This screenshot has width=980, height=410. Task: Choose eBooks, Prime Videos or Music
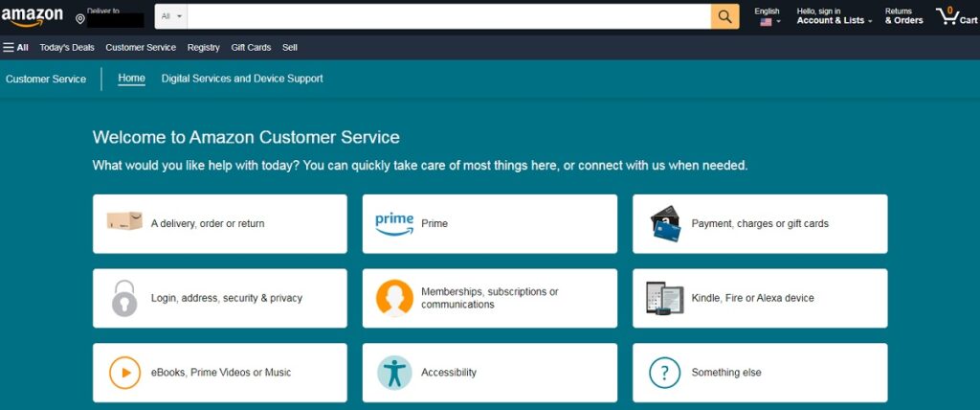coord(220,373)
